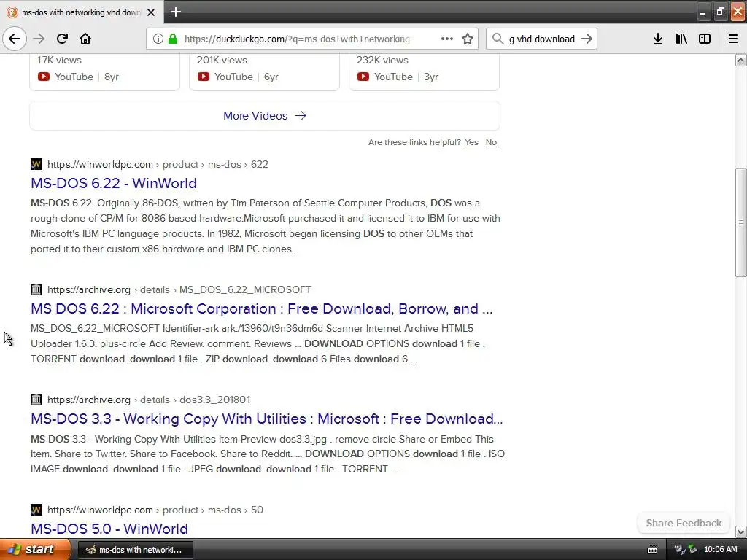Bookmark this page with the star
747x560 pixels.
tap(468, 39)
